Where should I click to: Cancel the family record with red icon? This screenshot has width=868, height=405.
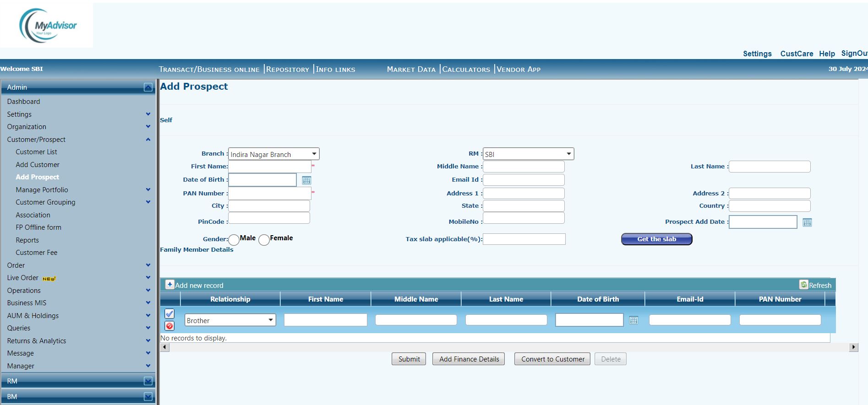coord(169,326)
